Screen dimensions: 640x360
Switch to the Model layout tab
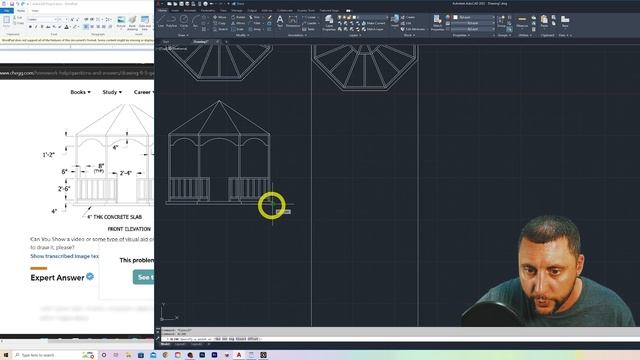coord(165,344)
